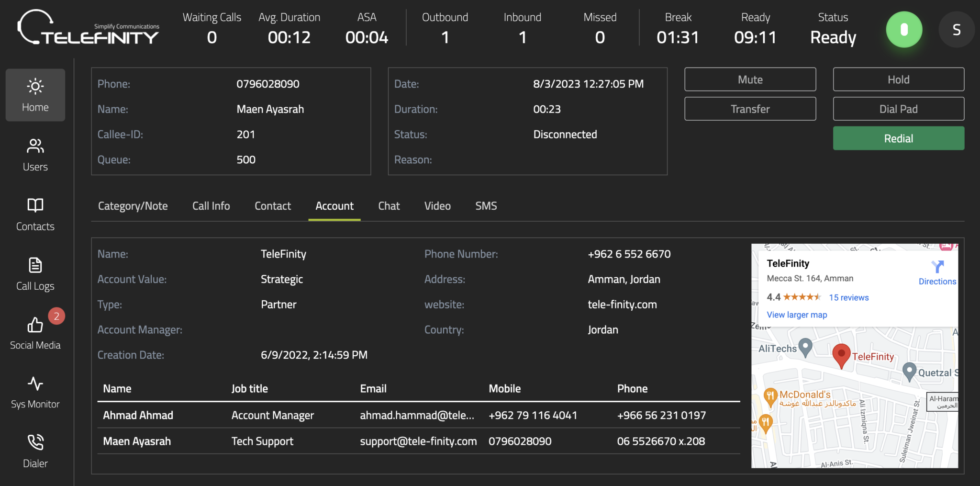Click the Email column header
Screen dimensions: 980x486
[373, 388]
